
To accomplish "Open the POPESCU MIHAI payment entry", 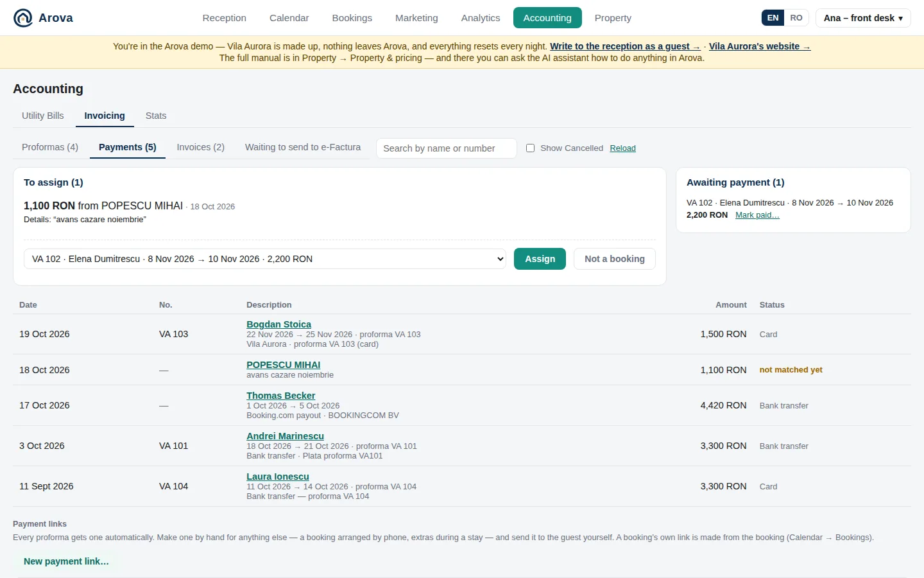I will tap(283, 365).
